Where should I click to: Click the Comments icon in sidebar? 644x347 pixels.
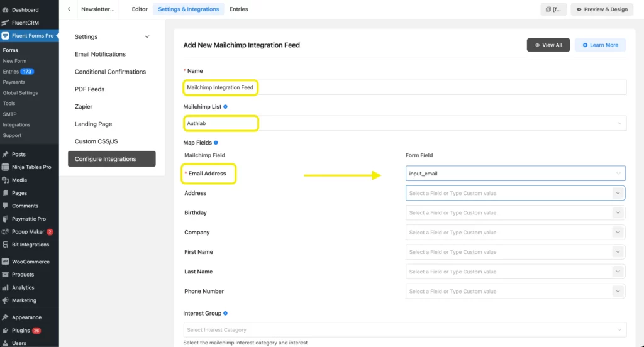(x=5, y=206)
